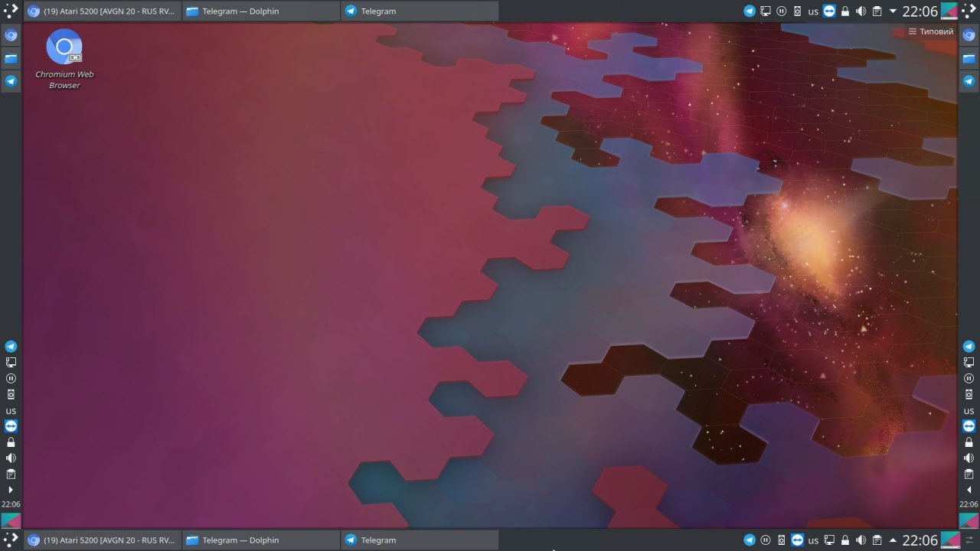Open TeamViewer tray icon in the bottom panel
This screenshot has width=980, height=551.
[797, 540]
